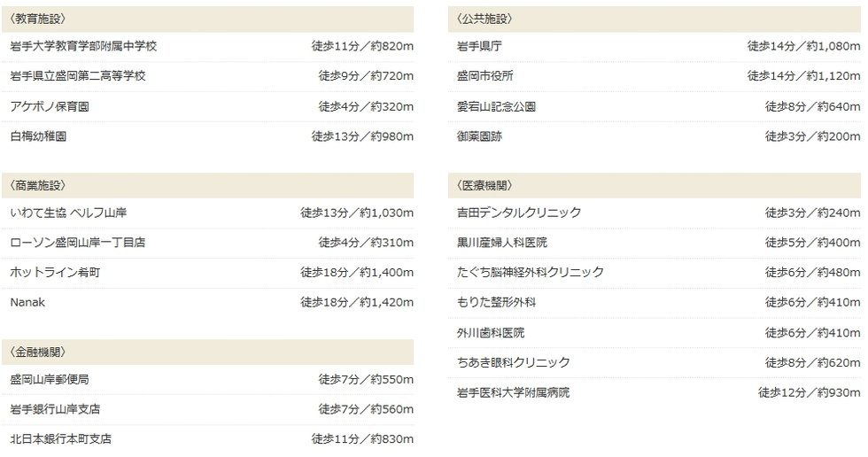Select 吉田デンタルクリニック row

(x=655, y=213)
